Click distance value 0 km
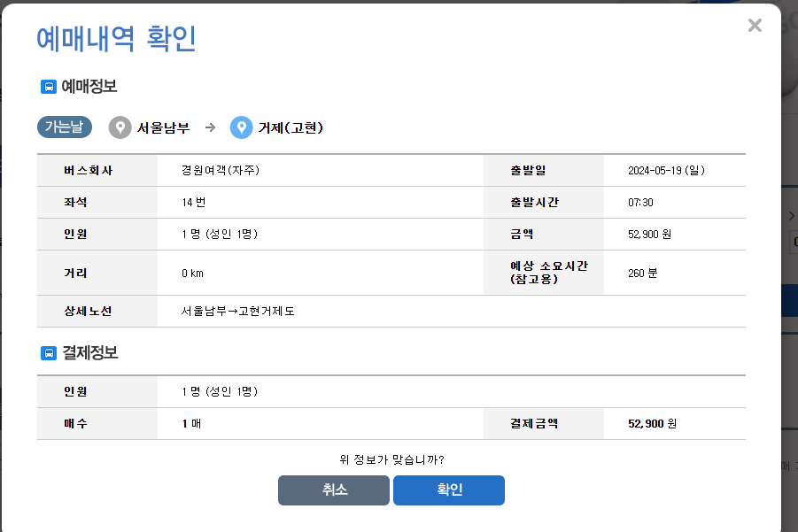The image size is (798, 532). click(192, 274)
